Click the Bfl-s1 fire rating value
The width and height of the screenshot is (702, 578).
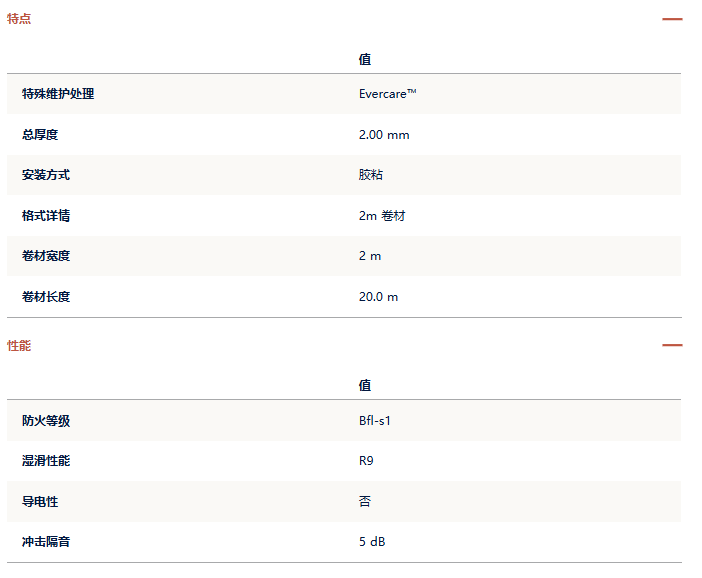click(x=375, y=420)
